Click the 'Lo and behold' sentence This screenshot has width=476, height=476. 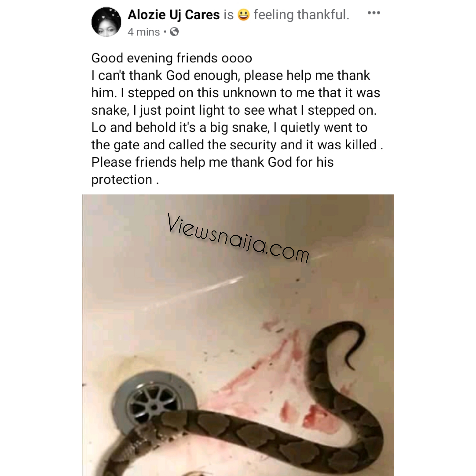point(229,128)
